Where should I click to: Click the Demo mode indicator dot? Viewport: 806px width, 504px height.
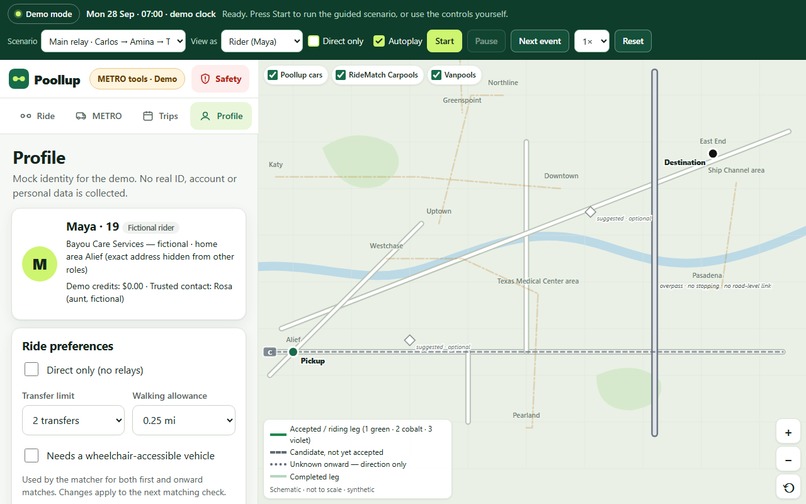[19, 14]
